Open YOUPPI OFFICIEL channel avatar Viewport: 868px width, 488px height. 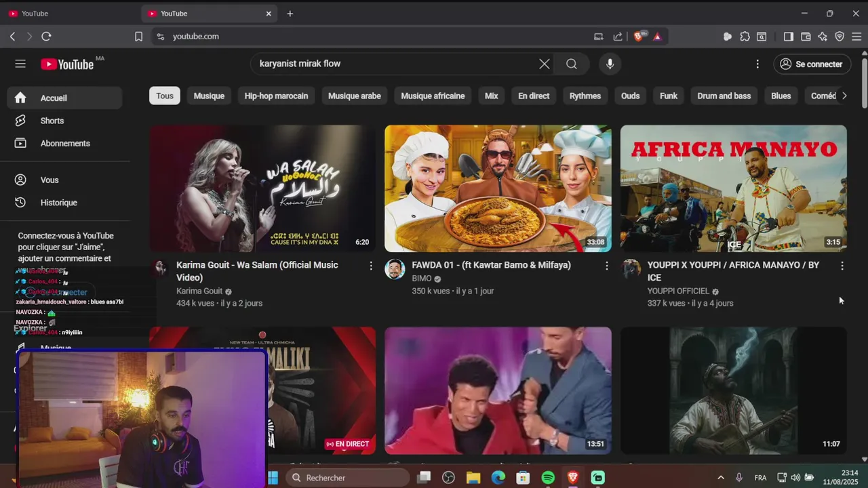click(x=631, y=269)
